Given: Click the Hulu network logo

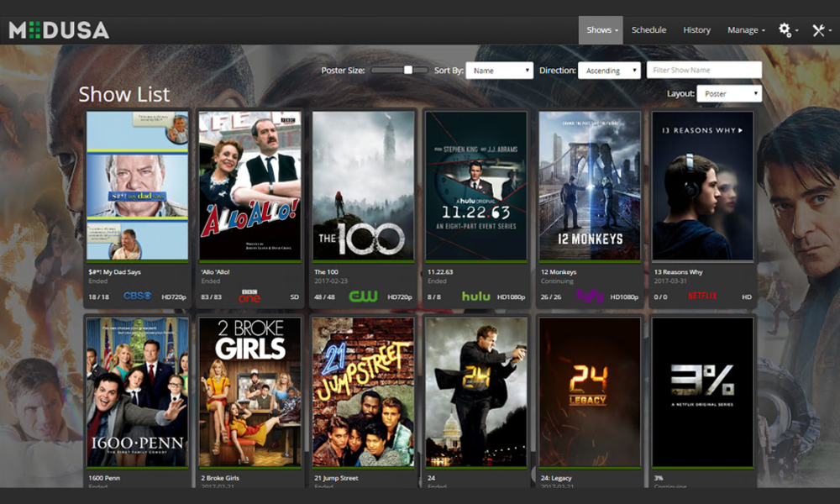Looking at the screenshot, I should click(475, 297).
